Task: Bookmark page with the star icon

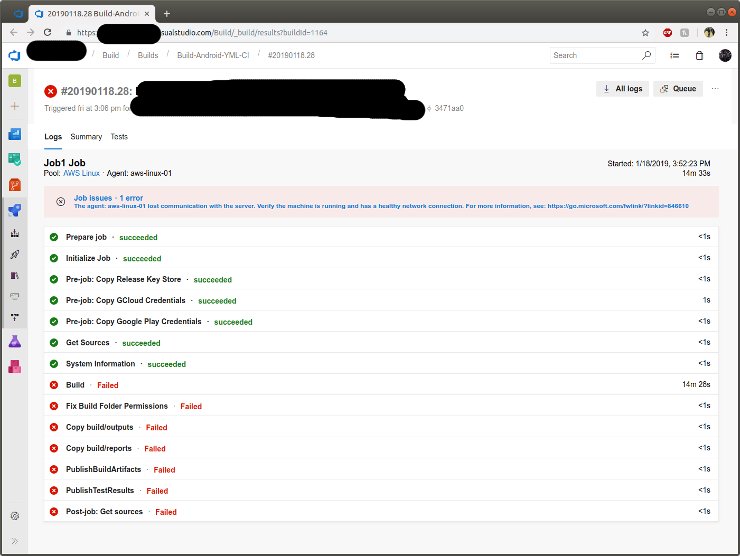Action: [x=645, y=33]
